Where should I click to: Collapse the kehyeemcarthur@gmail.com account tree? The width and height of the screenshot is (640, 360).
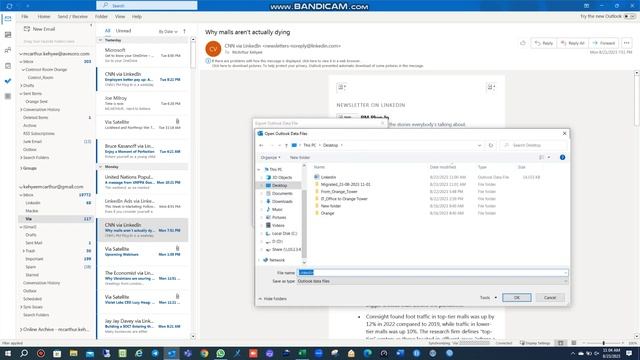coord(21,187)
